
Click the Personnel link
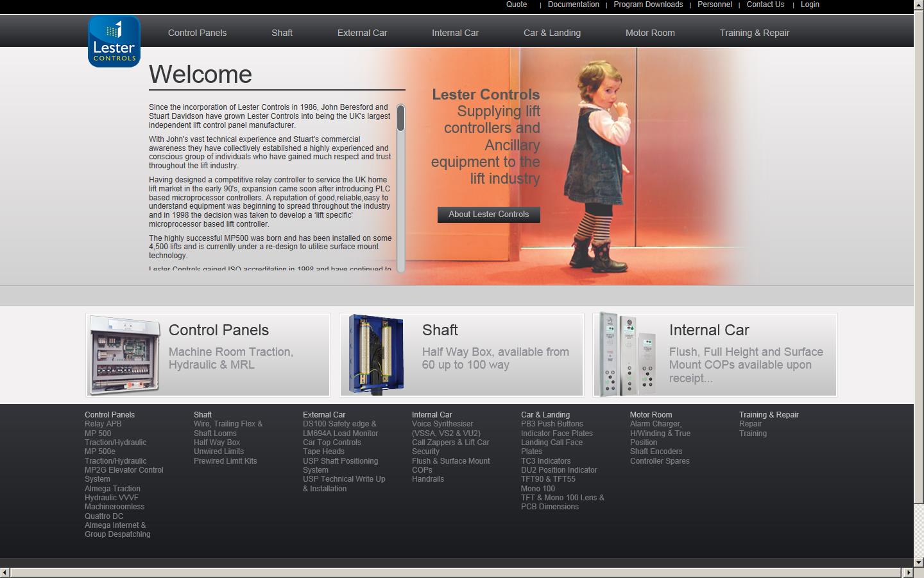[x=714, y=4]
